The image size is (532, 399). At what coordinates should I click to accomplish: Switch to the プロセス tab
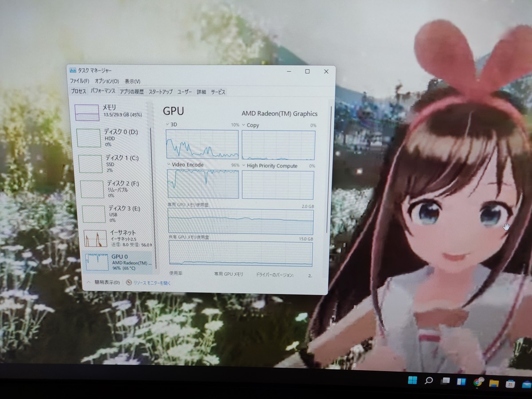coord(78,91)
